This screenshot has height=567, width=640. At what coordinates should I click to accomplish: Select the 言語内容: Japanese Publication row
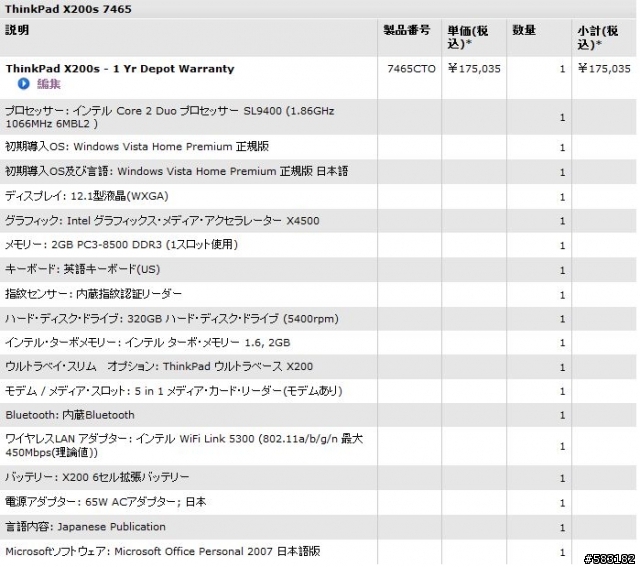pos(318,527)
